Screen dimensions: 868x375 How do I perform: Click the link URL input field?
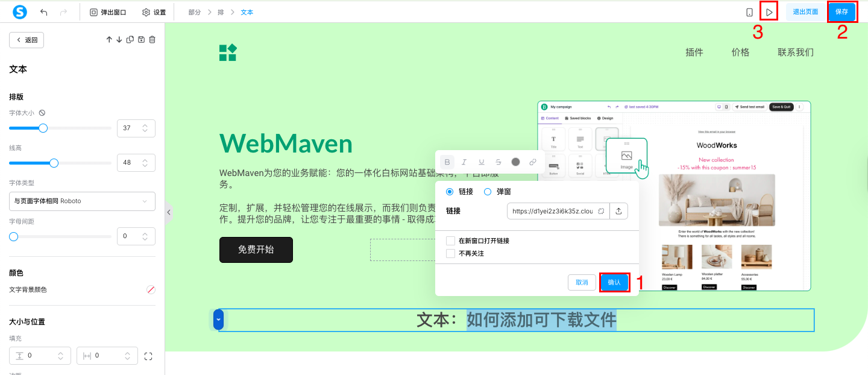pos(558,211)
